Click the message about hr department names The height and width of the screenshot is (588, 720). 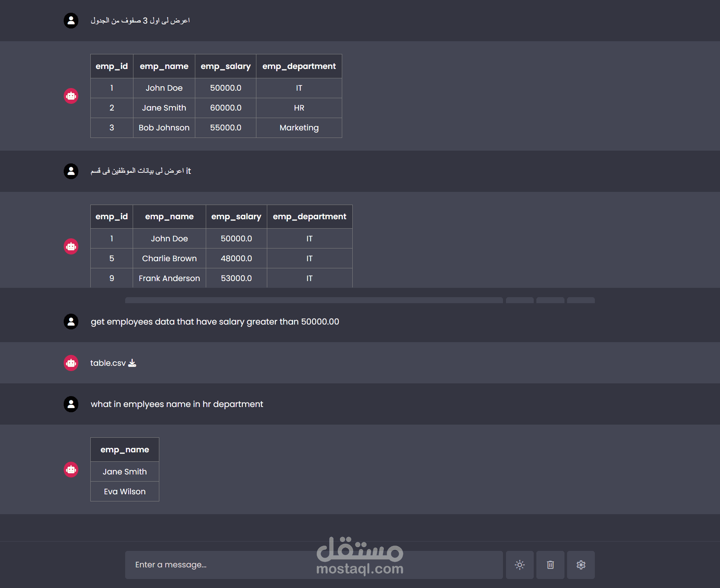[x=177, y=404]
